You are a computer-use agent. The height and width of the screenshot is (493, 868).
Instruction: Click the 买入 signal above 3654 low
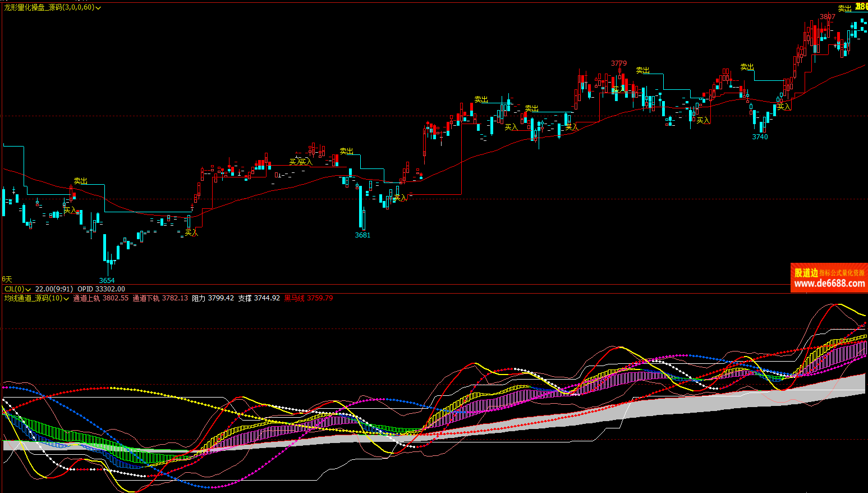(70, 210)
